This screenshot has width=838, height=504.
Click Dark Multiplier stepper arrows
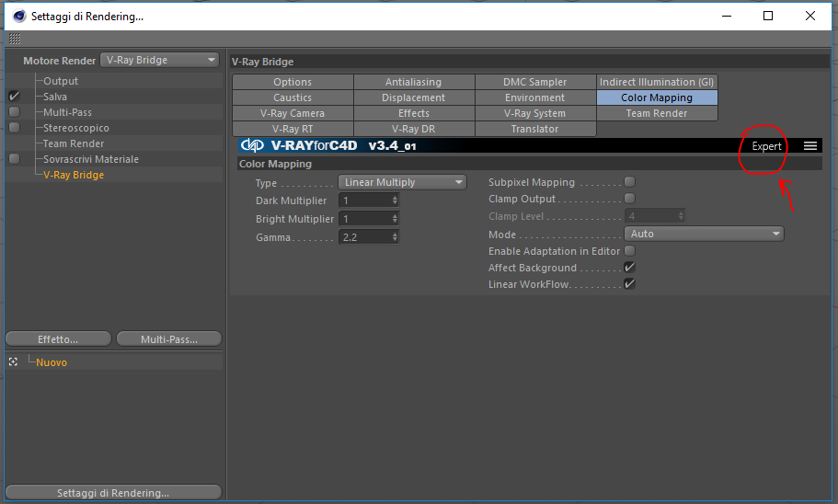tap(395, 200)
